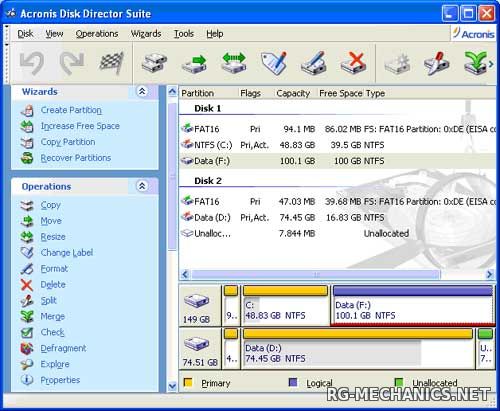Click Delete in Operations panel

pos(53,284)
